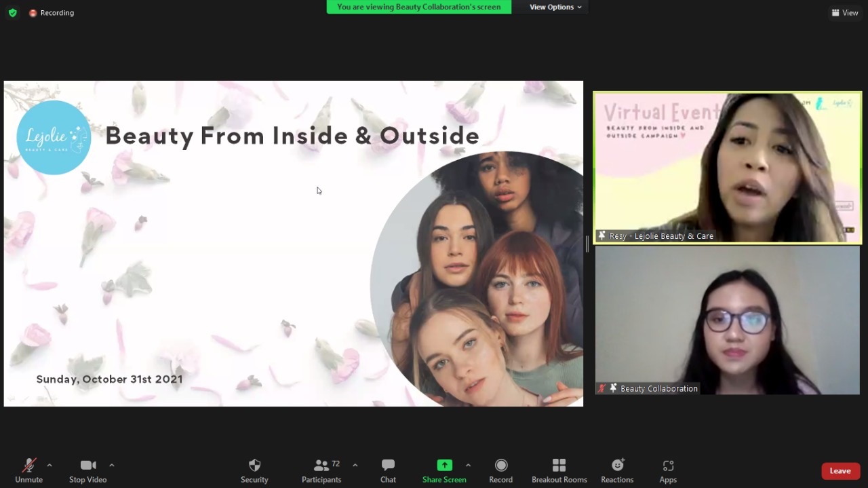Select Resy - Lejolie Beauty & Care video
Viewport: 868px width, 488px height.
click(727, 168)
